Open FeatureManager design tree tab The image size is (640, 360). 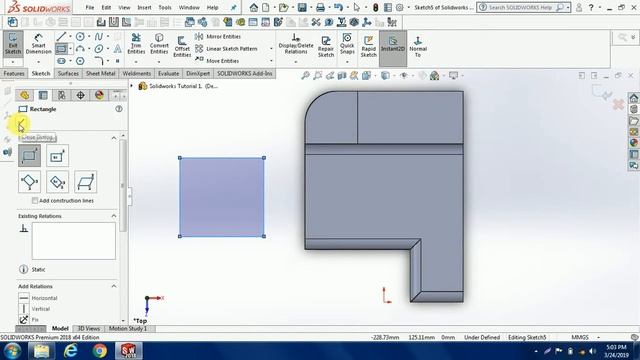pos(24,95)
